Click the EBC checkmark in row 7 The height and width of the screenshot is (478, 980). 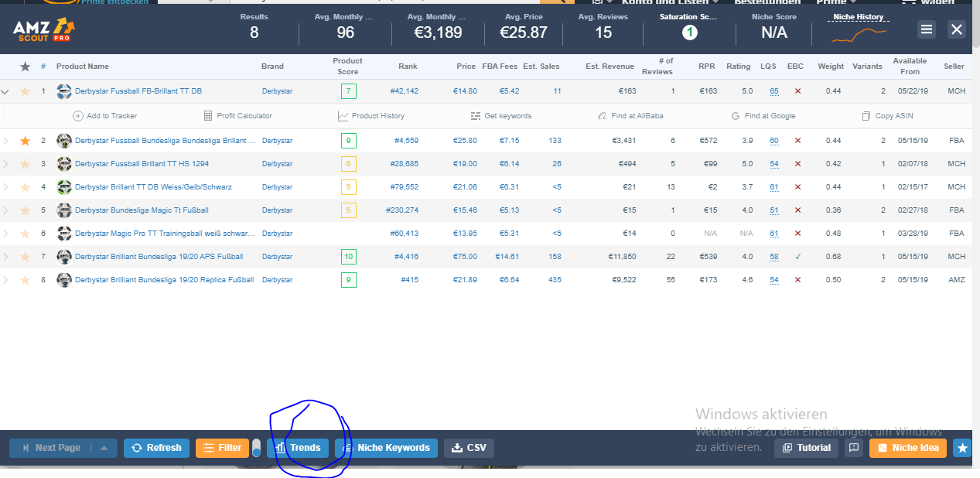[x=797, y=257]
